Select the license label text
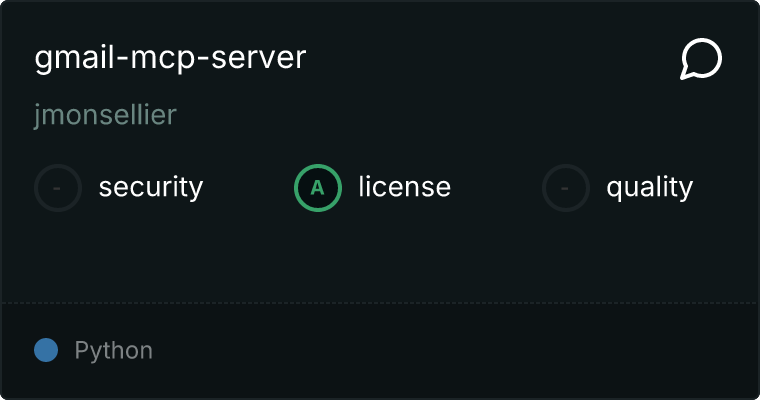The image size is (760, 400). (x=404, y=187)
